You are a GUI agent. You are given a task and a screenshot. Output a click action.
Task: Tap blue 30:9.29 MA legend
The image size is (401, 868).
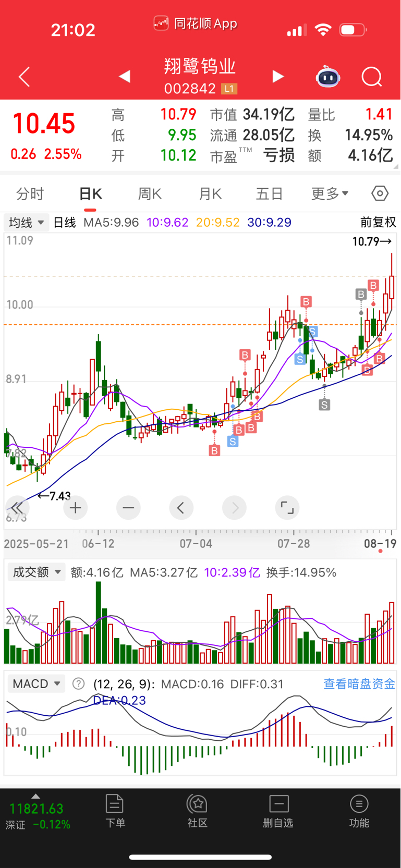pos(269,223)
